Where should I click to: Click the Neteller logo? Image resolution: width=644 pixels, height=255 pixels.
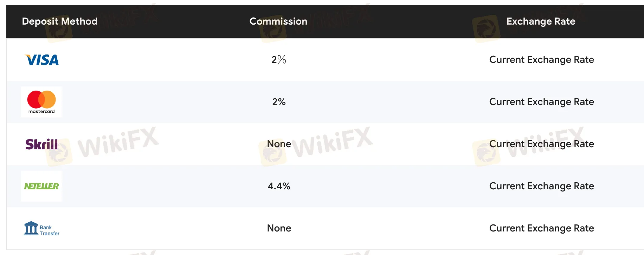tap(41, 186)
